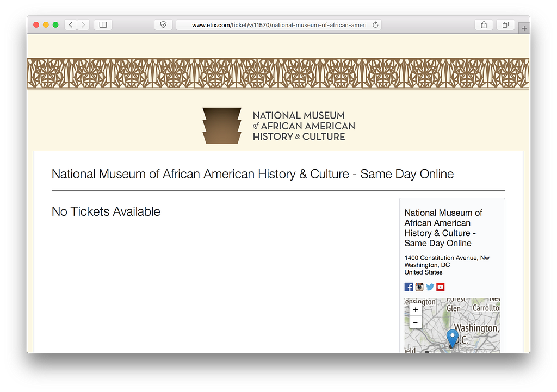Open the Share menu
557x392 pixels.
point(484,24)
